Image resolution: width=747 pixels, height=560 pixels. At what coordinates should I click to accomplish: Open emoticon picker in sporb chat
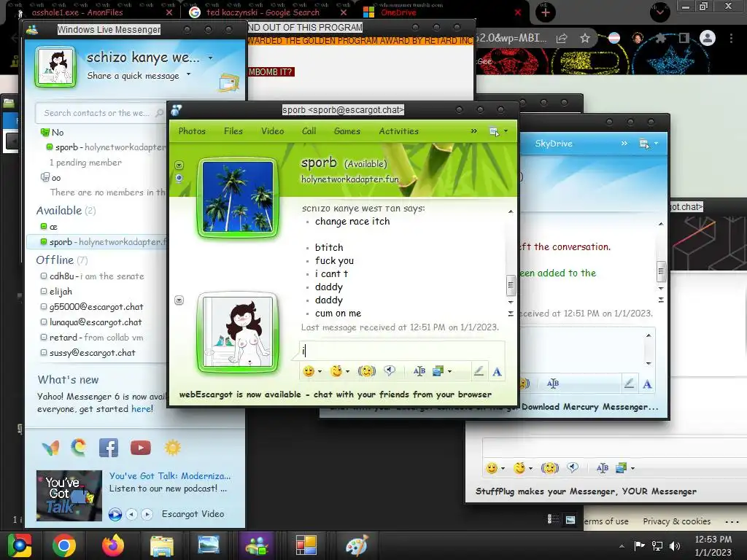coord(309,371)
